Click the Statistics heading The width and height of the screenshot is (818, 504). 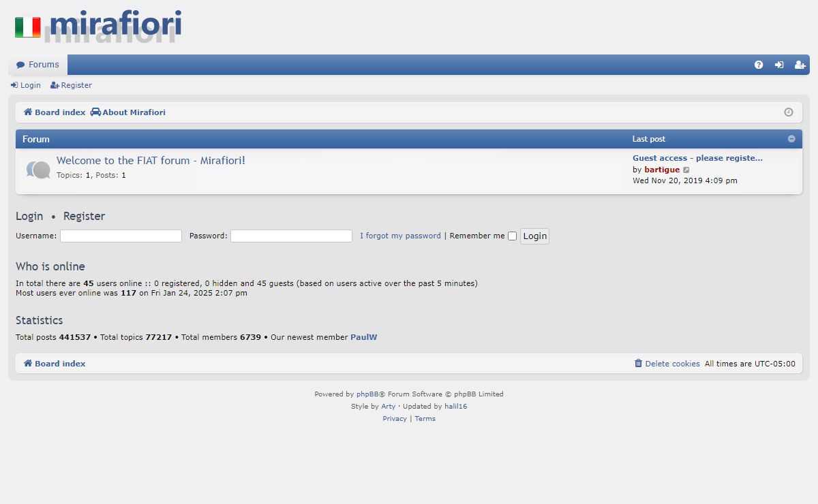[x=39, y=320]
